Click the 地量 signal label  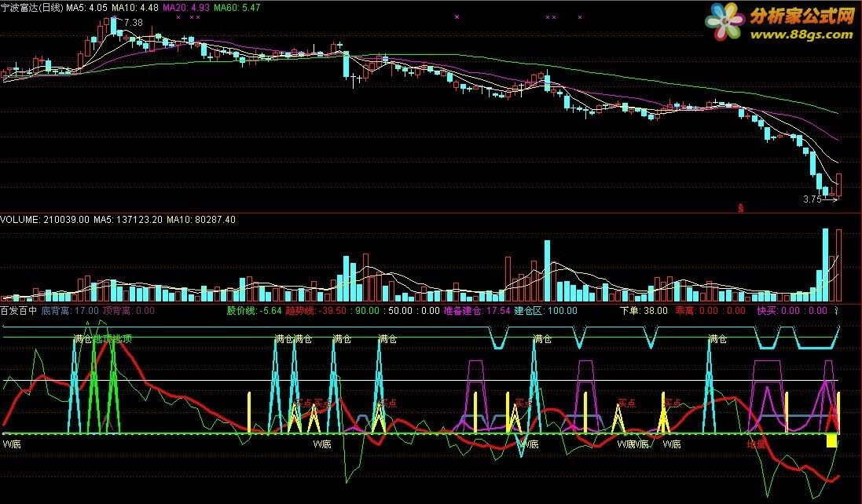756,444
